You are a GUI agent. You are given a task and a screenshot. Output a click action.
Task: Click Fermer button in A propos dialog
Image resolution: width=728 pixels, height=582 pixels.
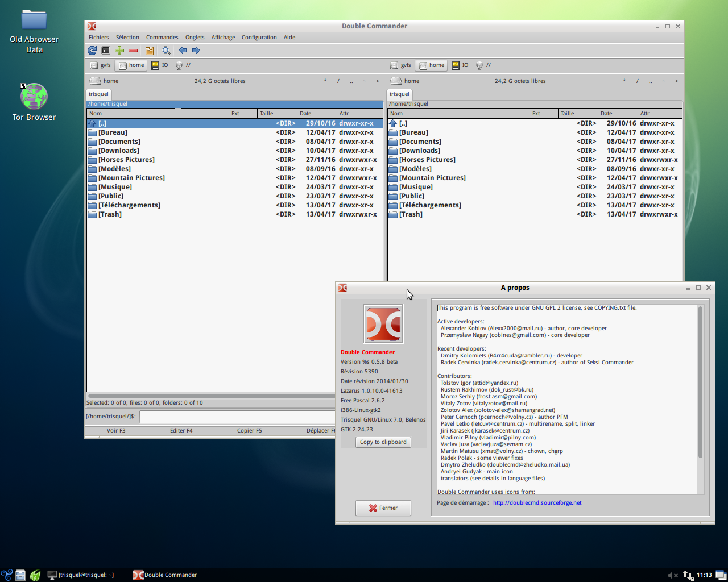coord(383,508)
